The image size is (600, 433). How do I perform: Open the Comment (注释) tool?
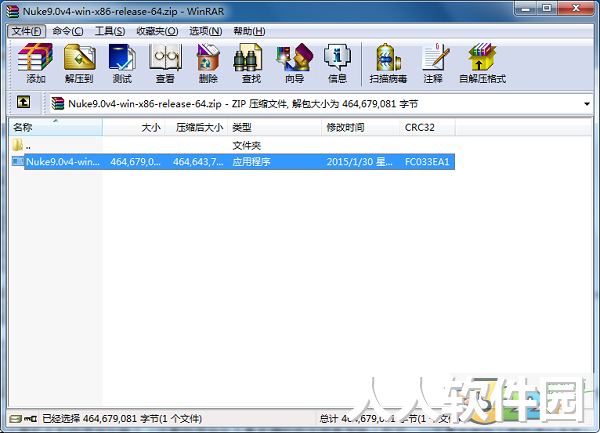coord(434,63)
